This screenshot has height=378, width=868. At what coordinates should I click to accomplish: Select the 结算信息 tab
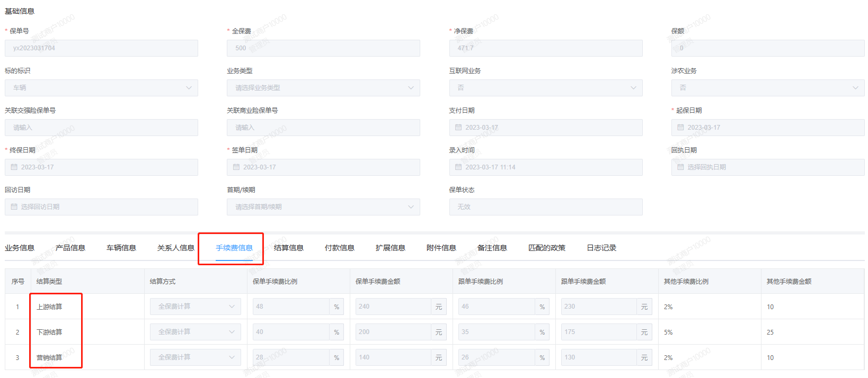(x=289, y=248)
